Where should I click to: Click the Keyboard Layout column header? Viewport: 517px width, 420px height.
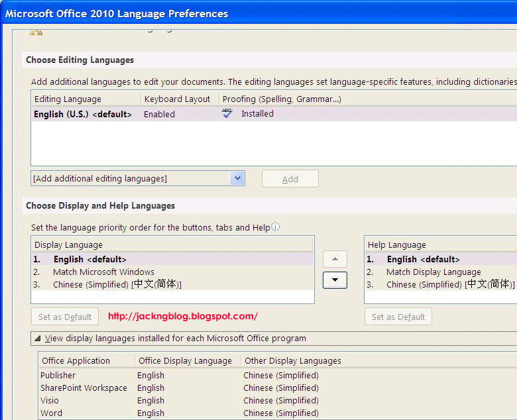180,99
